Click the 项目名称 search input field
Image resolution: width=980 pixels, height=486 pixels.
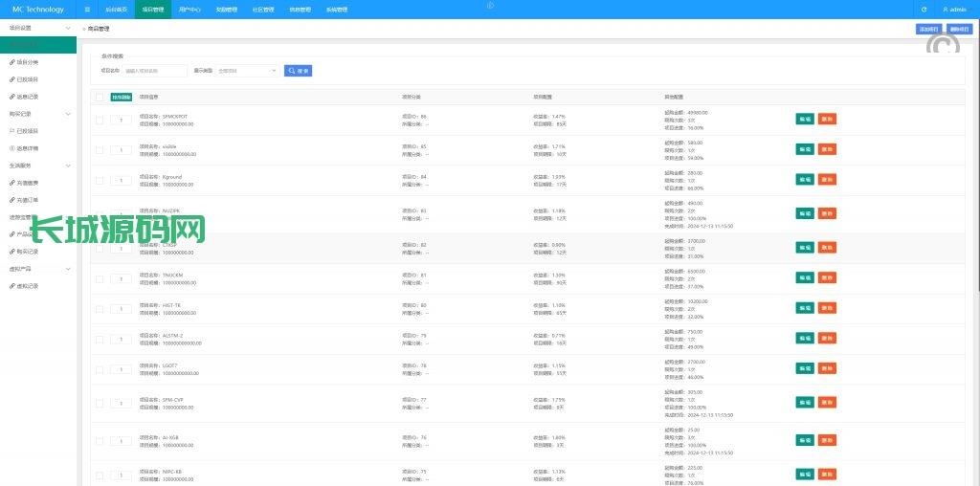click(155, 71)
